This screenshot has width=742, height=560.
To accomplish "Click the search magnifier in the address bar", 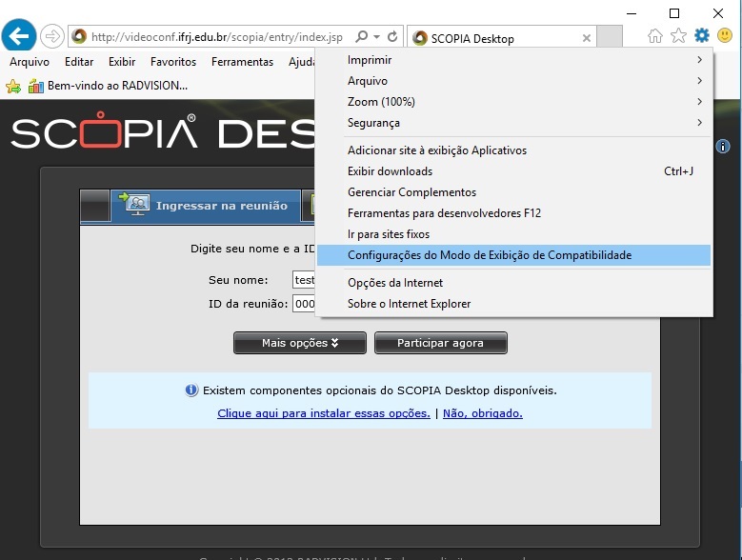I will pos(361,37).
